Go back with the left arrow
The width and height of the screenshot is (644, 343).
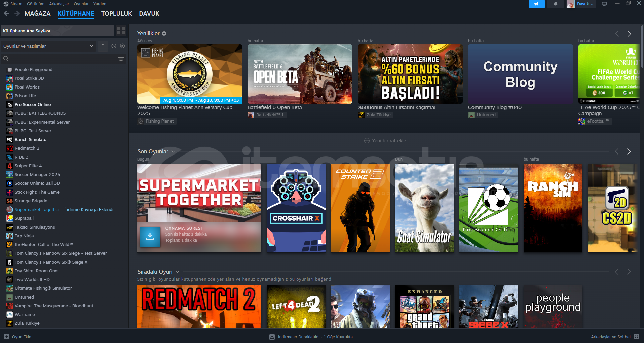click(6, 14)
